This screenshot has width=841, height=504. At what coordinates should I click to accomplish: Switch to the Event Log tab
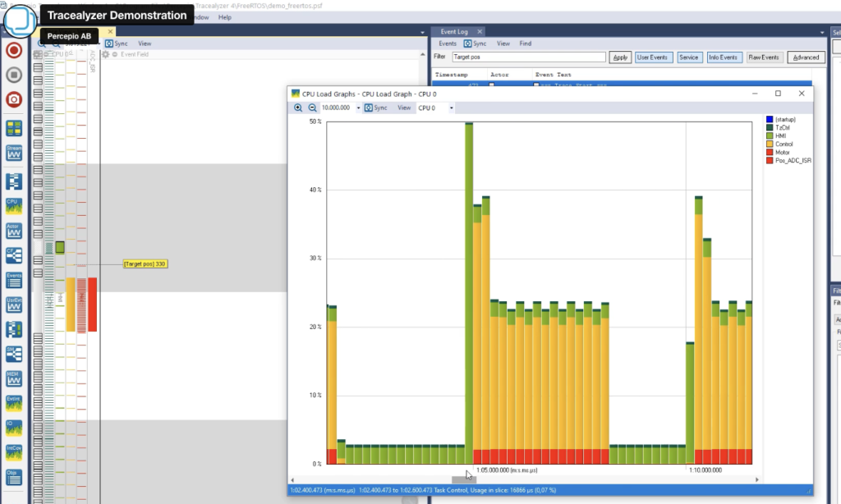[x=453, y=32]
